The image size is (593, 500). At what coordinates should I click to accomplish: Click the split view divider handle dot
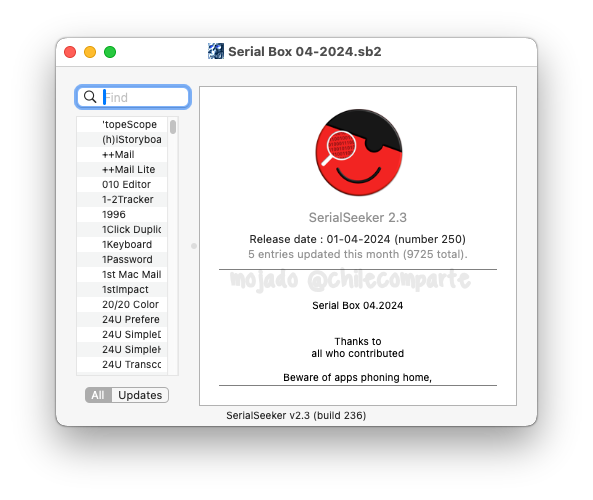pyautogui.click(x=194, y=246)
